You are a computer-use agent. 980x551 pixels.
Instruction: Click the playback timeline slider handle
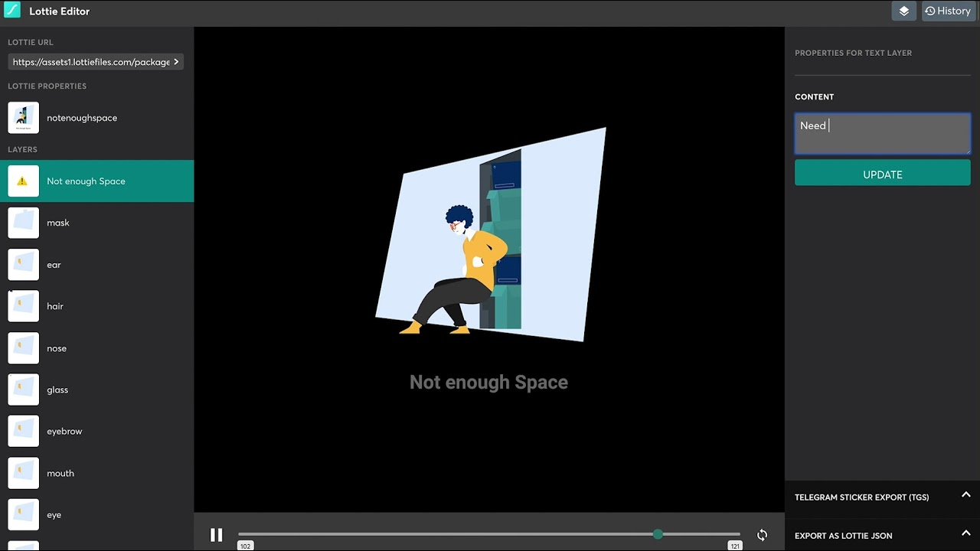[x=658, y=533]
